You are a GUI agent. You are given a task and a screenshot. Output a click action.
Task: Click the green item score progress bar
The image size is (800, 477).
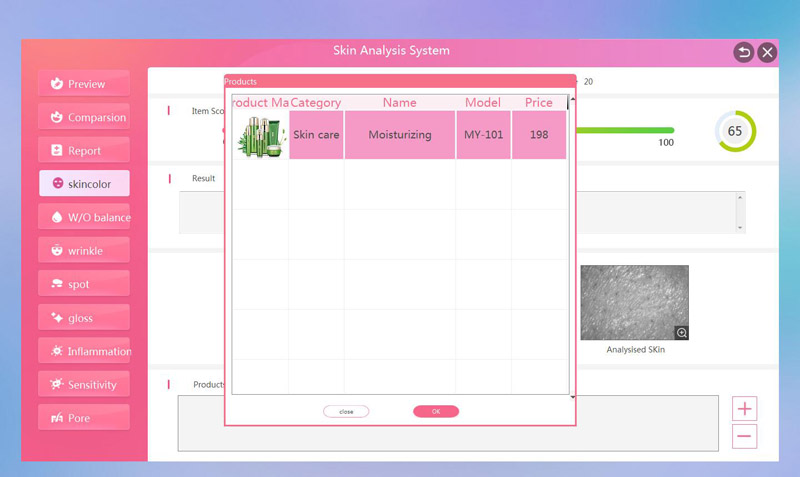tap(625, 130)
